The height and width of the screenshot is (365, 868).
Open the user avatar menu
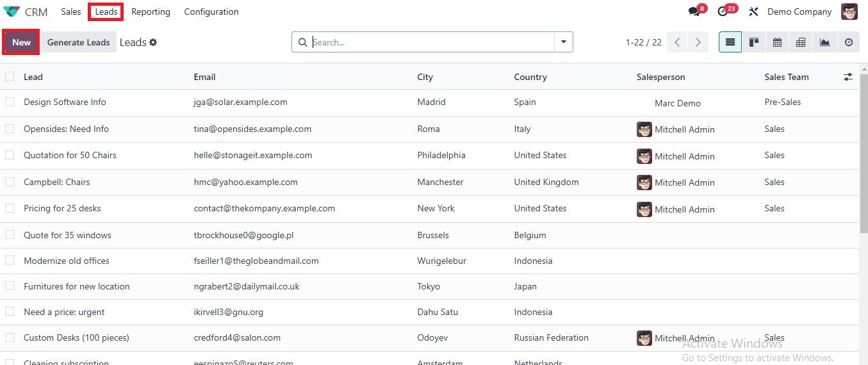click(849, 12)
